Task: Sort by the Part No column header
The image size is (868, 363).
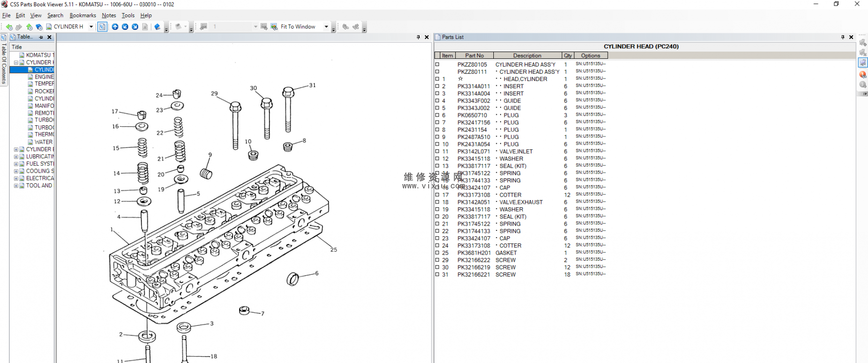Action: [474, 55]
